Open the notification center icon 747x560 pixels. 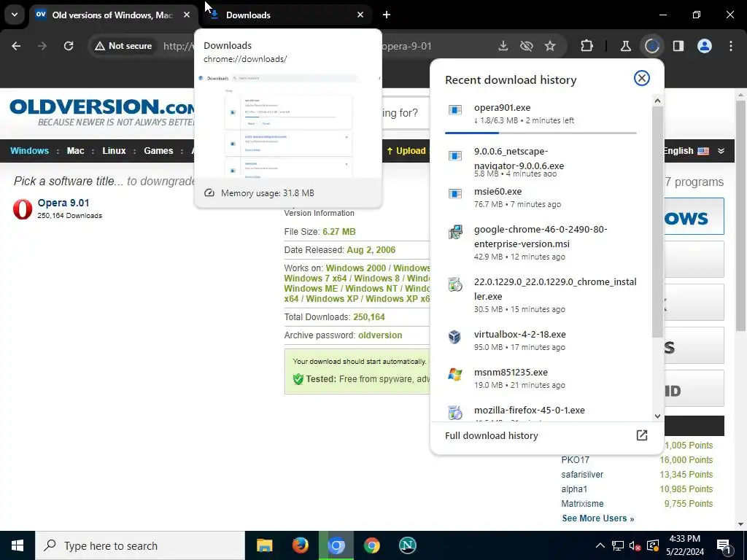click(724, 545)
